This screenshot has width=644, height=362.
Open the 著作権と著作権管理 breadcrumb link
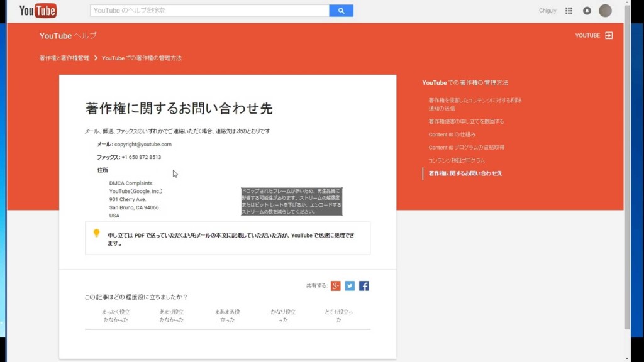tap(64, 58)
